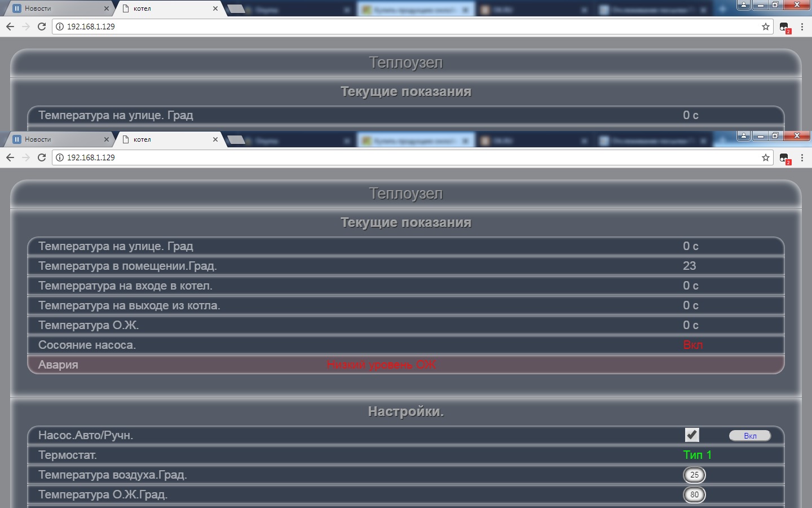Click the Температура воздуха.Град. label
Image resolution: width=812 pixels, height=508 pixels.
click(x=113, y=475)
